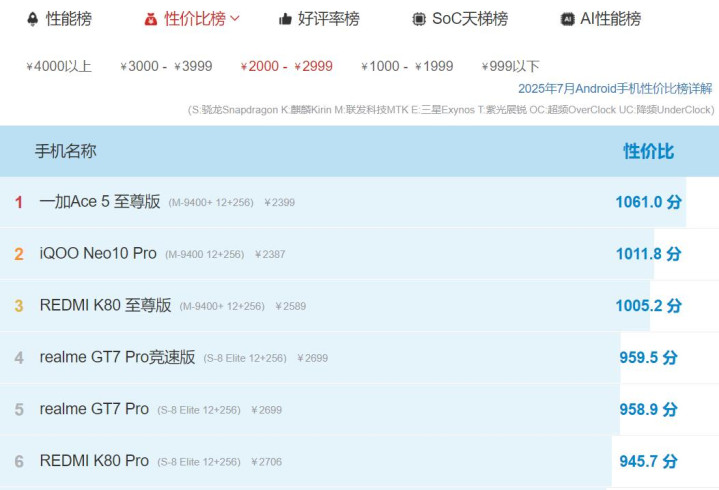Screen dimensions: 719x490
Task: Select the realme GT7 Pro ¥2699 row
Action: pos(360,409)
